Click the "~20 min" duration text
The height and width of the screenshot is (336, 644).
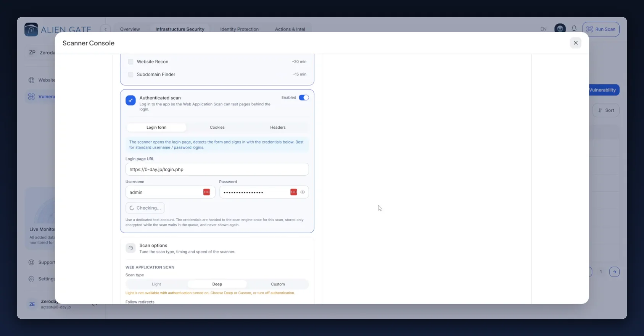click(299, 61)
